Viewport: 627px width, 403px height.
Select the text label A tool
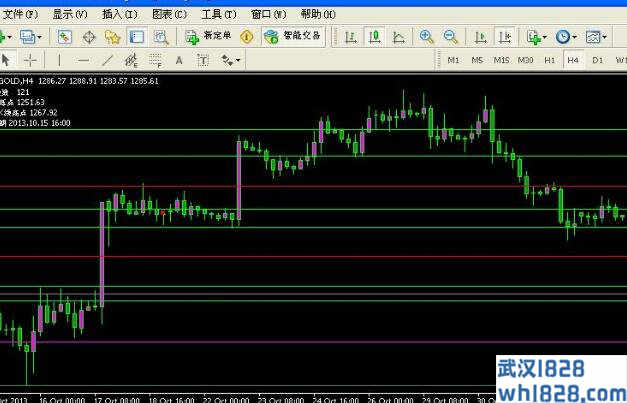click(x=180, y=61)
